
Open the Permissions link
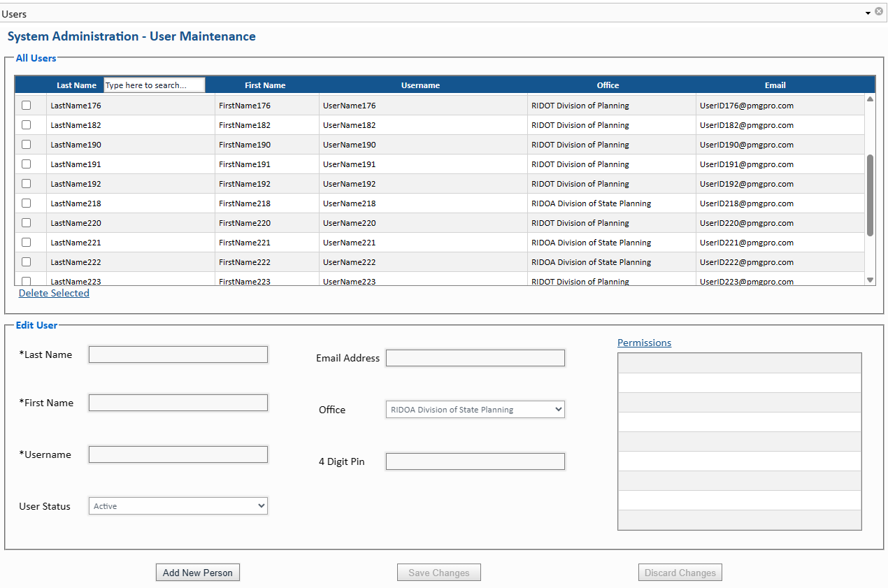pos(644,343)
